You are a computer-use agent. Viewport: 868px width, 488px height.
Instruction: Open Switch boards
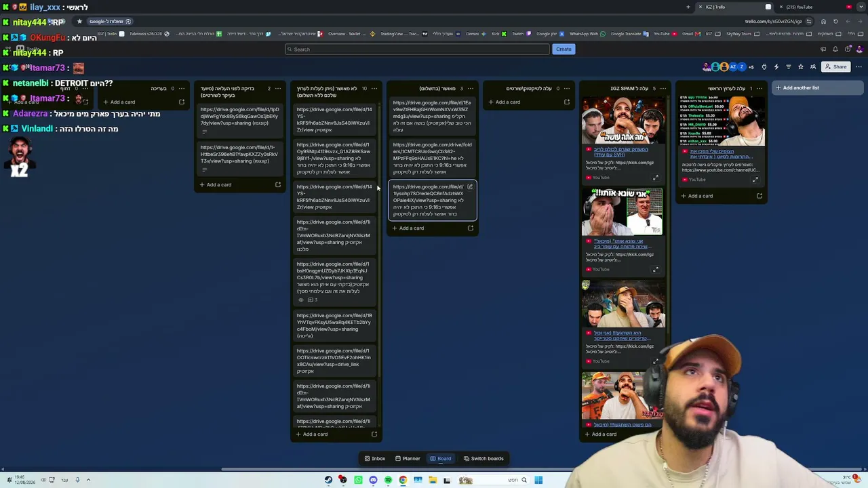[484, 459]
